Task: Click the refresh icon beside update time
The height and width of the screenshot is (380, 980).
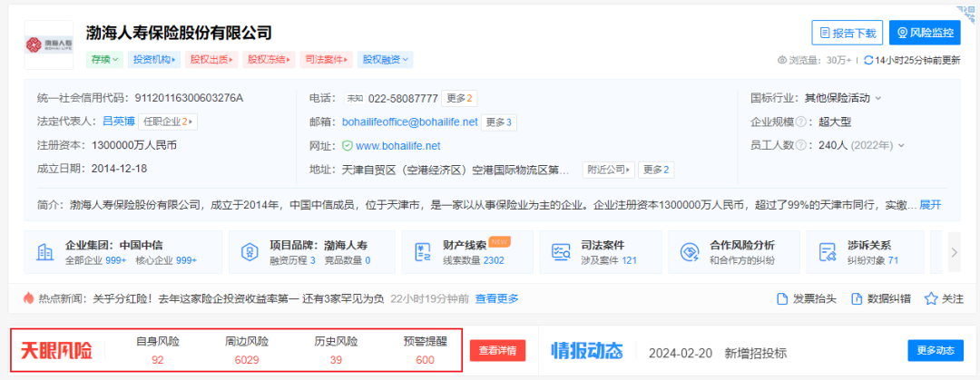Action: coord(868,61)
